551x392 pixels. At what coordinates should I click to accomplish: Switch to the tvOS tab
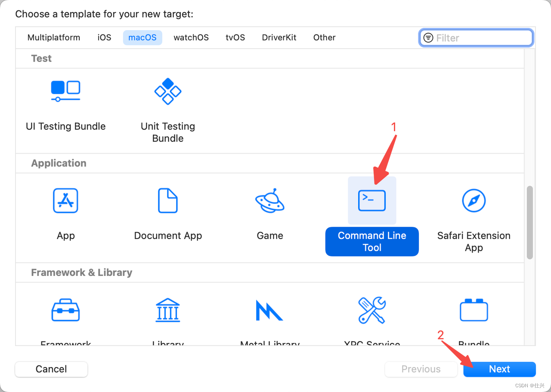235,37
